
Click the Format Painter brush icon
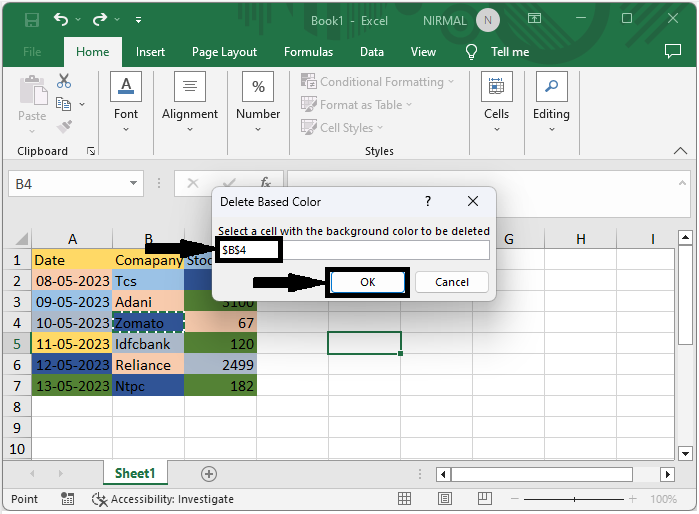pos(64,127)
